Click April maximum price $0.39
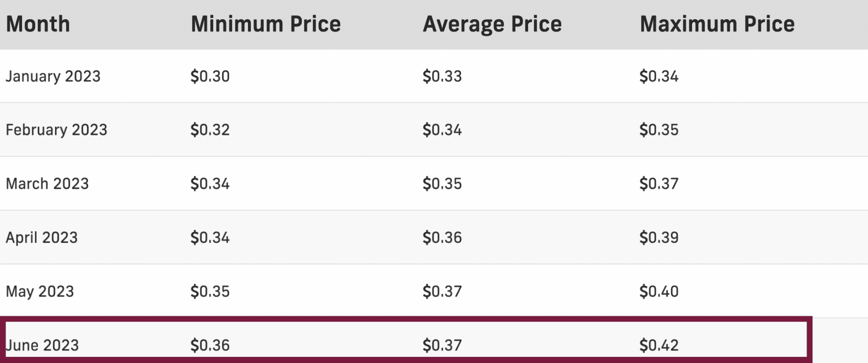 [659, 238]
